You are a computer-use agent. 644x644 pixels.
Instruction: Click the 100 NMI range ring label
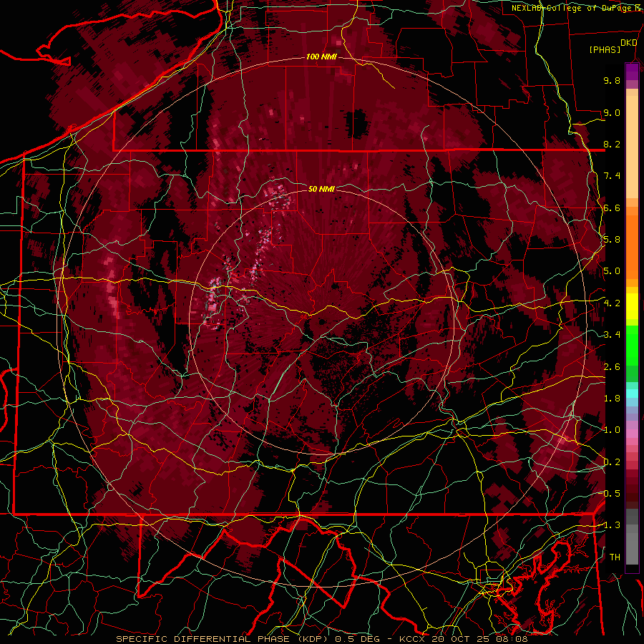point(321,57)
